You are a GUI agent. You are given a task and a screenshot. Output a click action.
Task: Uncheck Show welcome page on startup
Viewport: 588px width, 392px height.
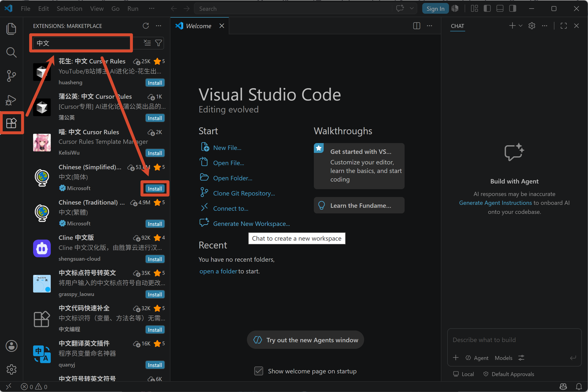pos(258,371)
